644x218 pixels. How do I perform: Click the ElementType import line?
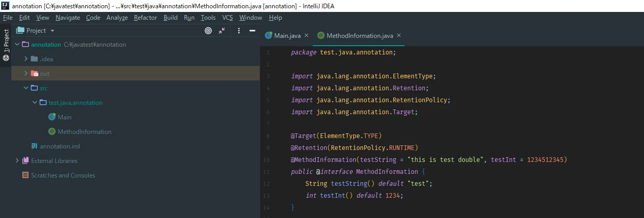point(364,76)
